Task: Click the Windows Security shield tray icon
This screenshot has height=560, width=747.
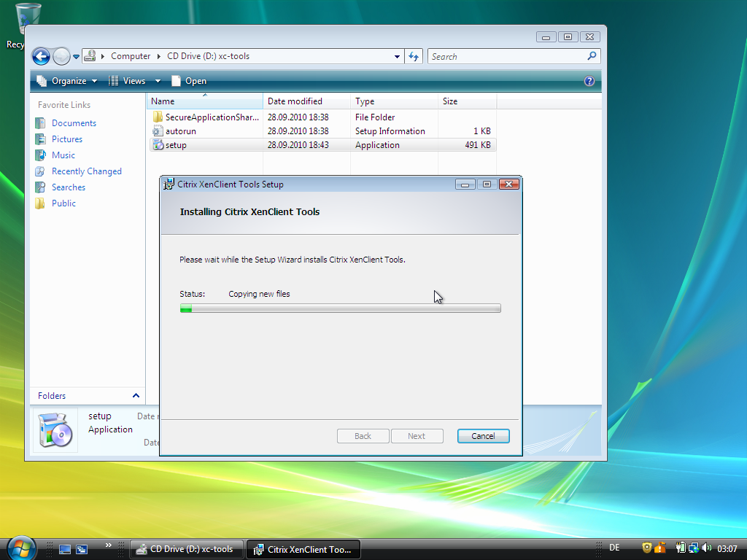Action: pos(646,548)
